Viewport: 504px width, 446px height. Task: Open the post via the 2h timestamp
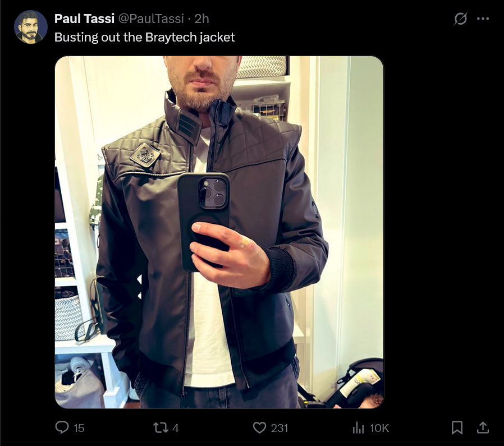[201, 19]
